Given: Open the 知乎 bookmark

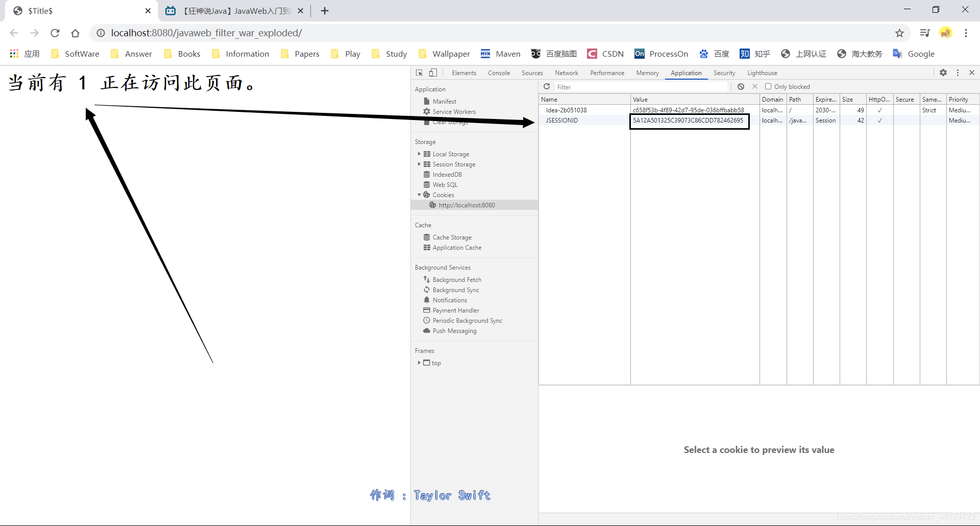Looking at the screenshot, I should point(754,54).
